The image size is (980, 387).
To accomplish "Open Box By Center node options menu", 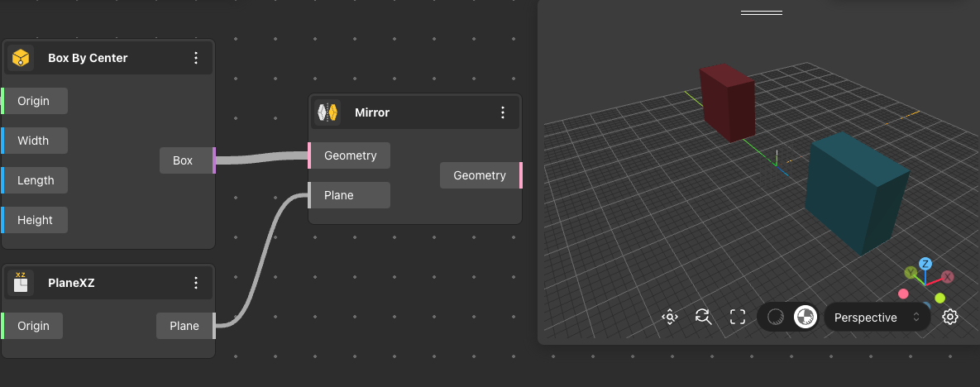I will coord(196,58).
